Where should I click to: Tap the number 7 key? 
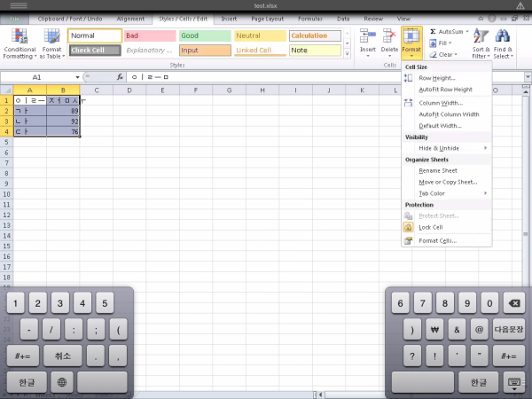(x=422, y=303)
